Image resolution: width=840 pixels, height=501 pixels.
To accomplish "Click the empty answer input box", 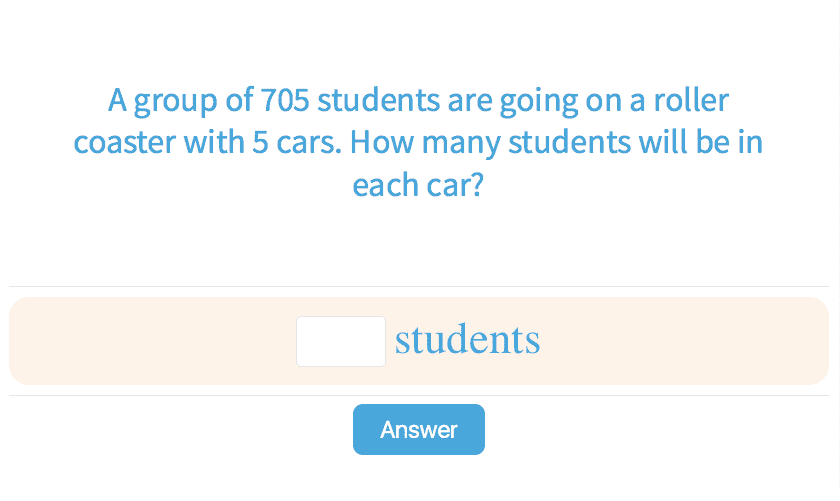I will pos(340,341).
